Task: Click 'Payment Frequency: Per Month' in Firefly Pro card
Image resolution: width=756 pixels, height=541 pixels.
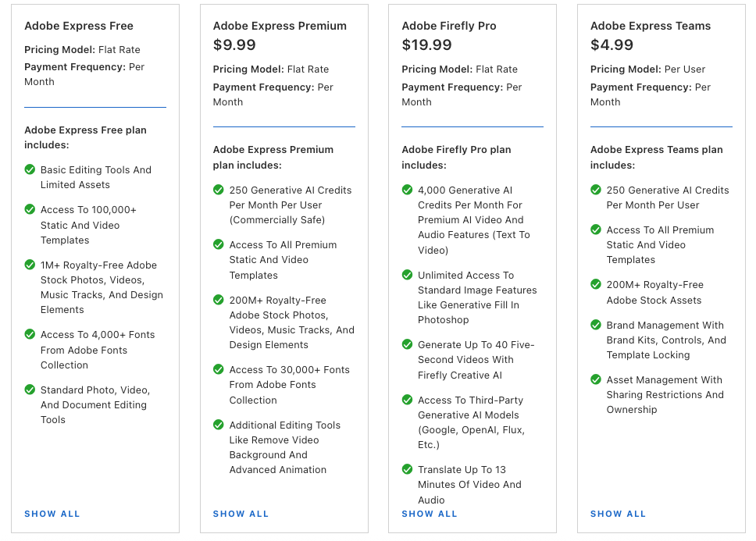Action: 462,94
